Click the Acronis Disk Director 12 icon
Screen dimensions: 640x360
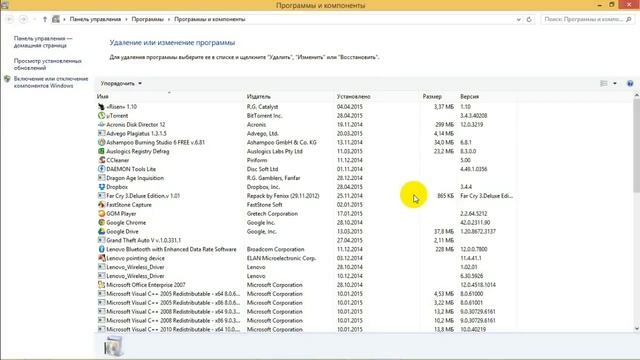101,124
